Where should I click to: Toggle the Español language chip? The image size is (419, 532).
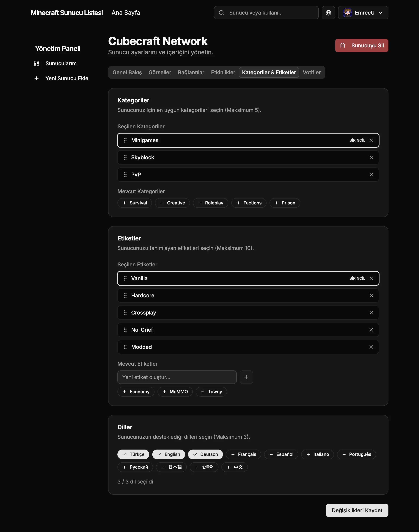(281, 454)
